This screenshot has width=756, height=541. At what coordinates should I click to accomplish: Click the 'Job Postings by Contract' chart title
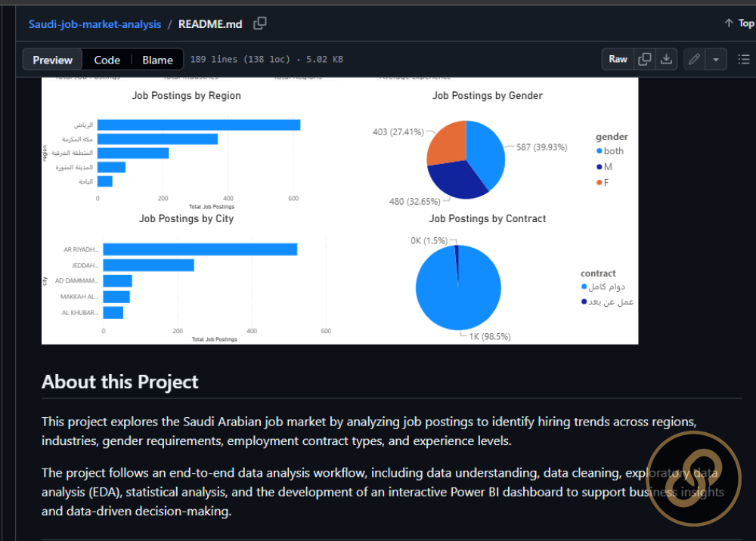pos(488,218)
